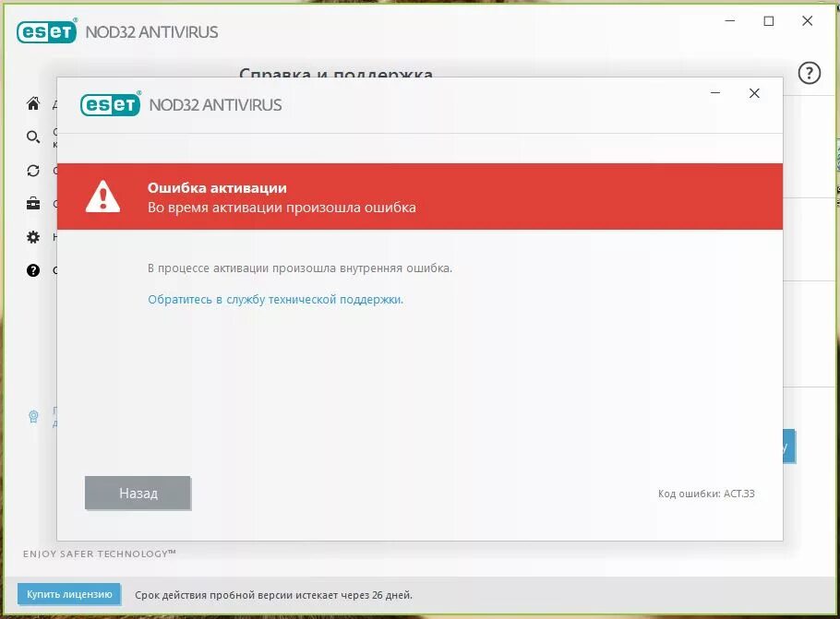The image size is (840, 619).
Task: Click the blue award ribbon icon in the sidebar
Action: (x=33, y=416)
